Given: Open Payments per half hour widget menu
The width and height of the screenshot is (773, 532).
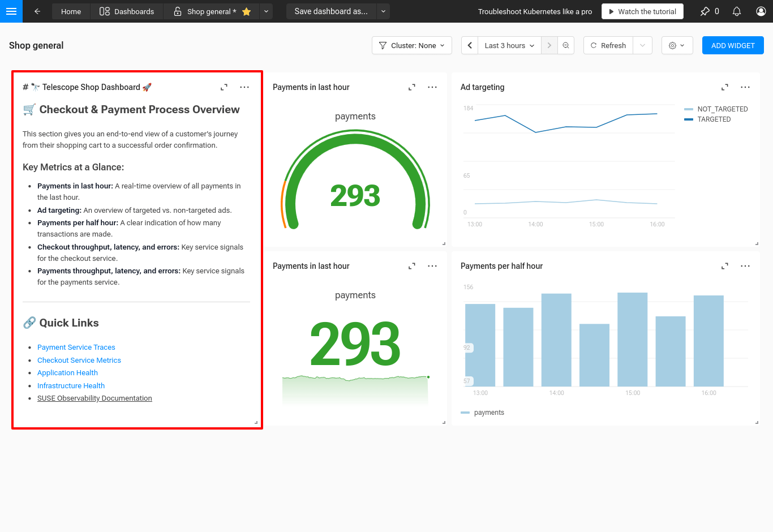Looking at the screenshot, I should [745, 266].
